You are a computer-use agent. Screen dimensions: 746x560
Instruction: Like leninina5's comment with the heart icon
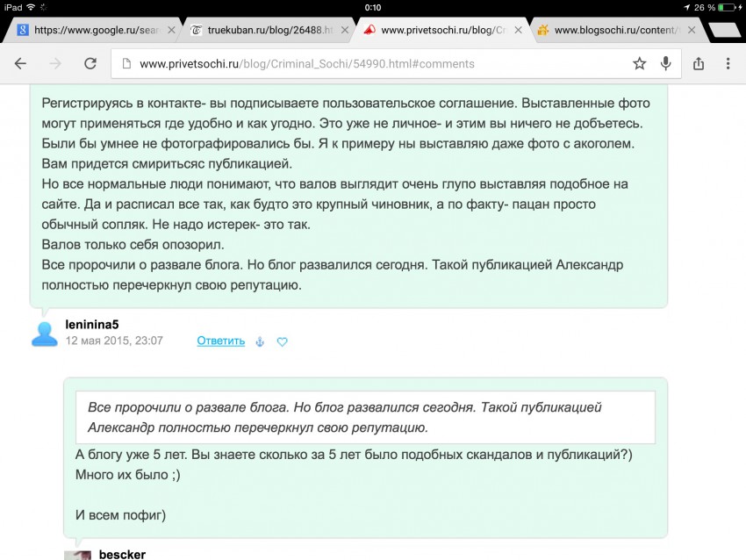pyautogui.click(x=283, y=341)
